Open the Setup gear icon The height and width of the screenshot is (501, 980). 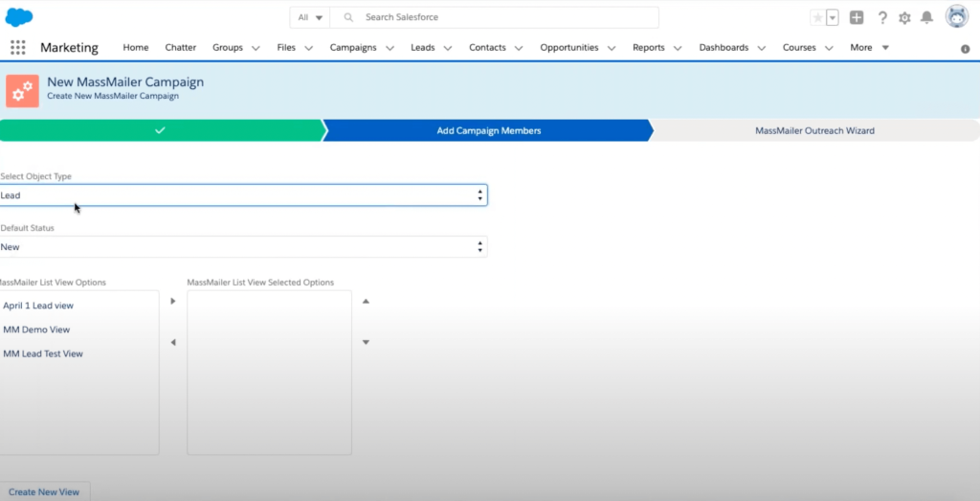click(x=904, y=17)
